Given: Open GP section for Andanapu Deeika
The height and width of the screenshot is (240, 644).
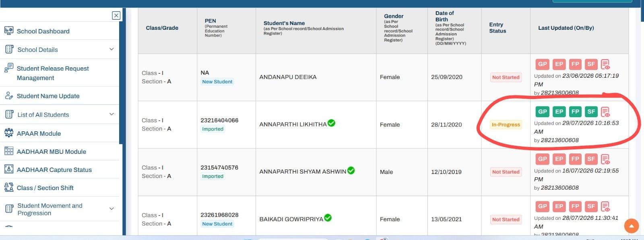Looking at the screenshot, I should pyautogui.click(x=542, y=64).
